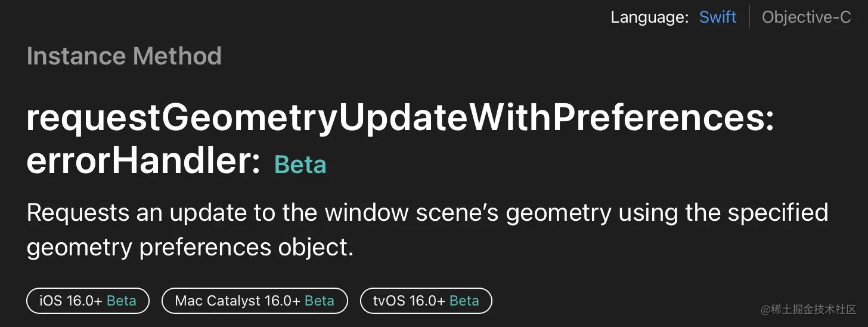Click the requestGeometryUpdateWithPreferences: title line
The image size is (868, 327).
400,119
